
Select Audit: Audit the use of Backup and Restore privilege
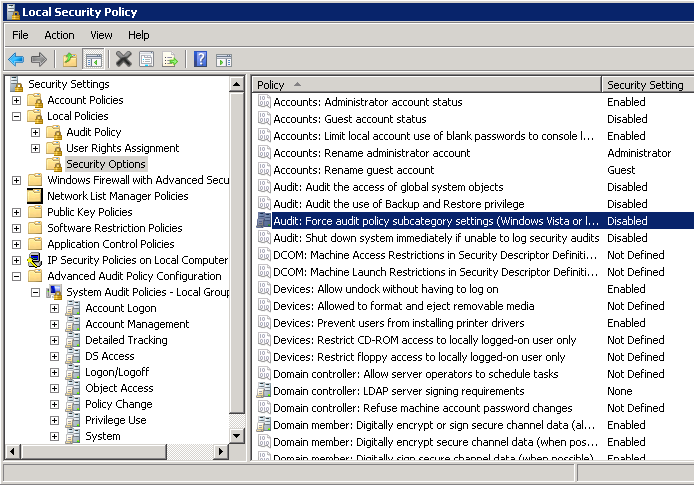pyautogui.click(x=399, y=204)
